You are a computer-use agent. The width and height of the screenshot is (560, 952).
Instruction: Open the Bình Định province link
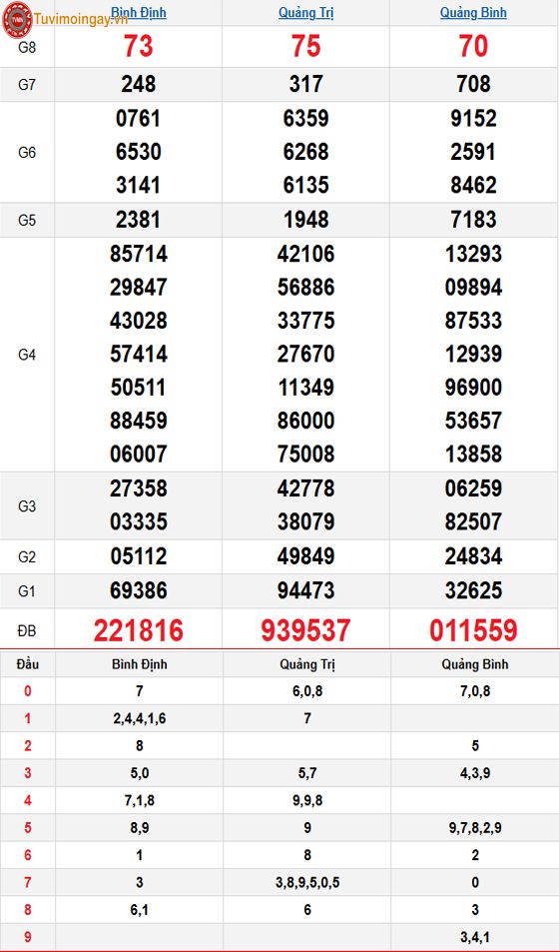pos(139,12)
